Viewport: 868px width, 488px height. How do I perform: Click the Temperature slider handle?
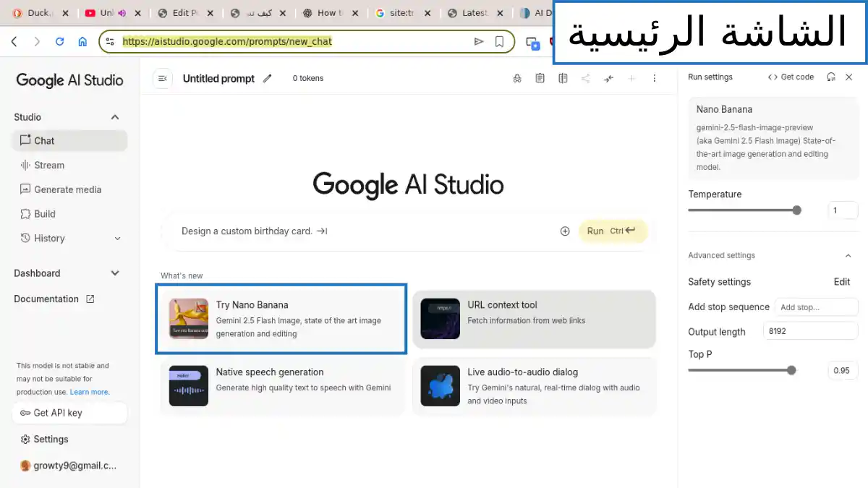(x=796, y=210)
